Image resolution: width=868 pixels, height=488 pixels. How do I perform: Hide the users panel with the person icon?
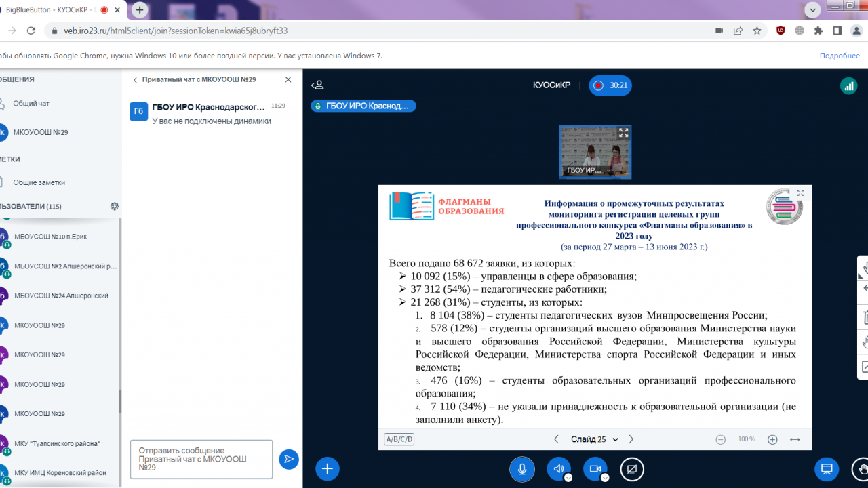[x=317, y=85]
